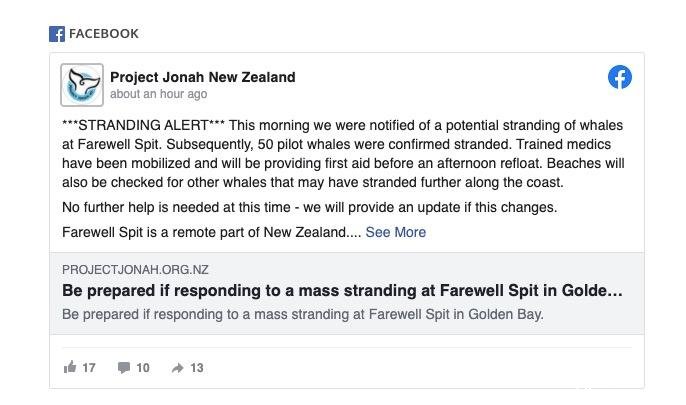Click the comment count 10

143,368
